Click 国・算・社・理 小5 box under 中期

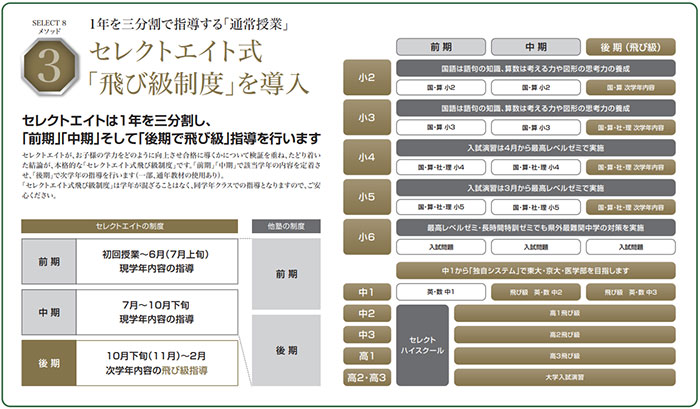pos(536,207)
